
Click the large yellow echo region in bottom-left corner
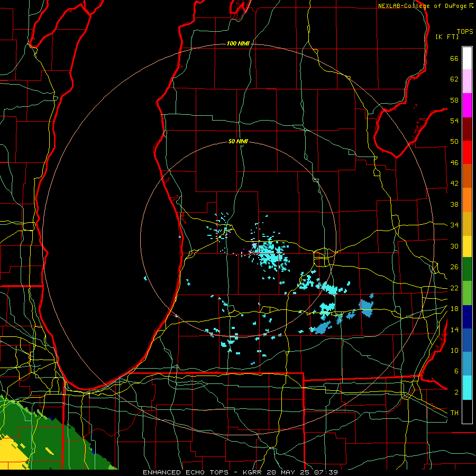coord(12,454)
